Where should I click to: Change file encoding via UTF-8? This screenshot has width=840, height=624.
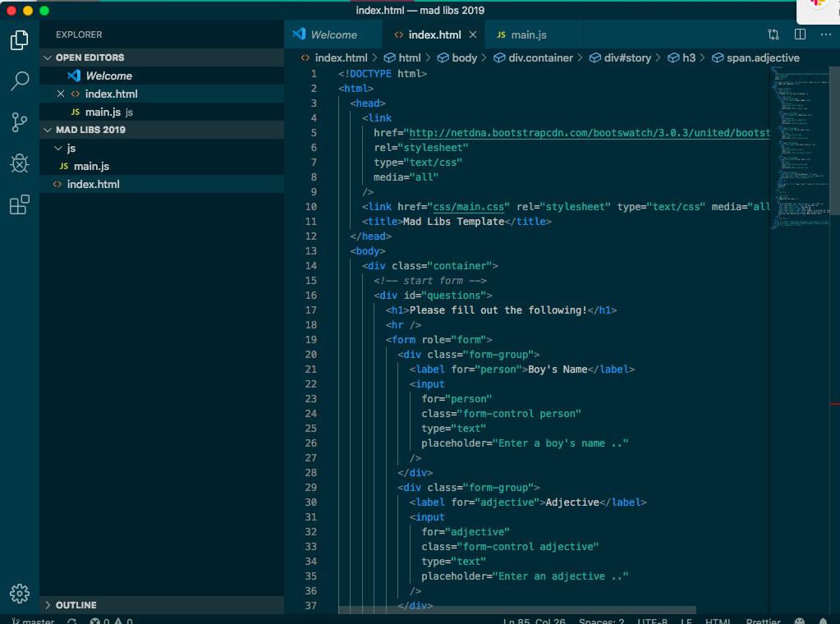pos(653,621)
